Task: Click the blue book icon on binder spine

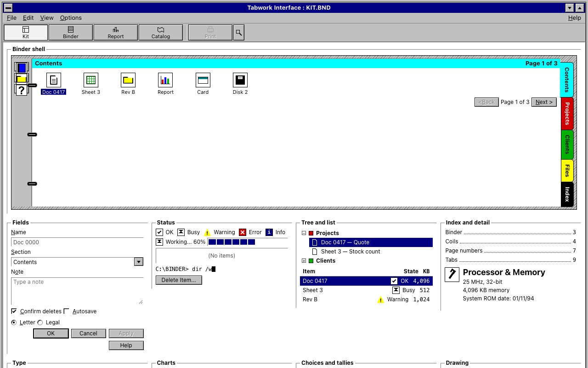Action: pyautogui.click(x=22, y=68)
